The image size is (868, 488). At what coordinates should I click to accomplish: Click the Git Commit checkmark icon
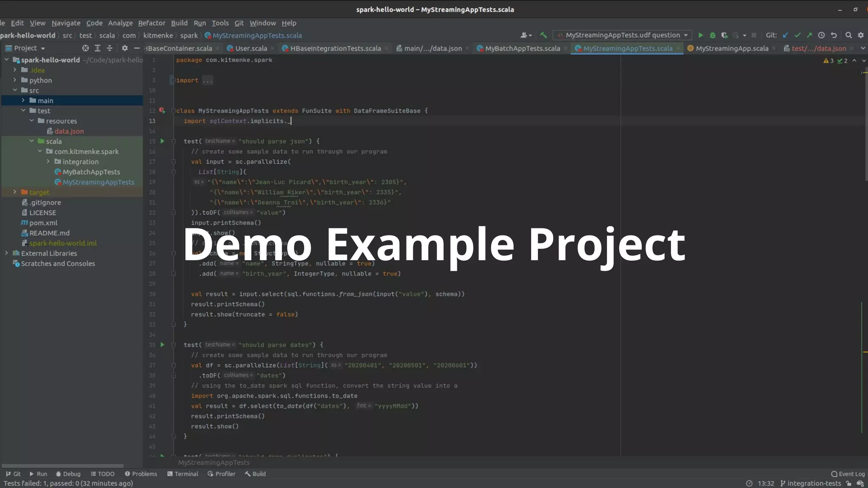tap(798, 35)
